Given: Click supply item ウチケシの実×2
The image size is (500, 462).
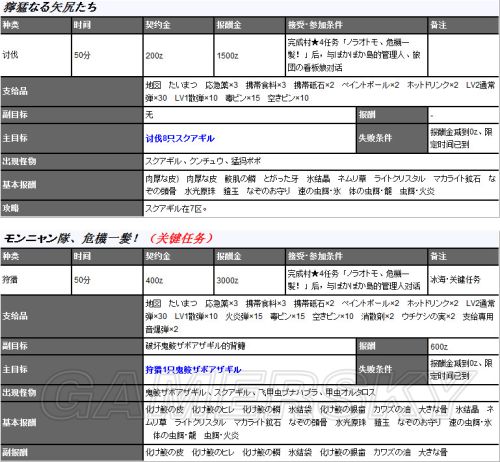Looking at the screenshot, I should point(428,316).
